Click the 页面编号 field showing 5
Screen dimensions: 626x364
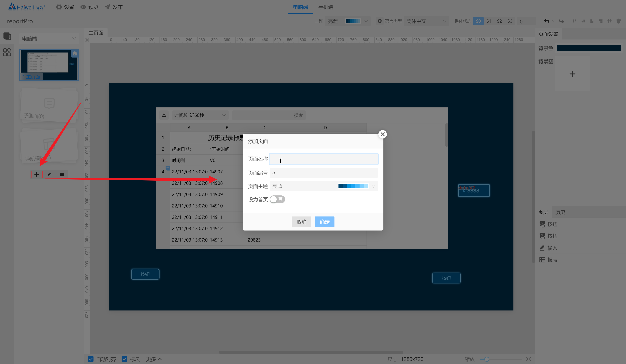point(324,173)
